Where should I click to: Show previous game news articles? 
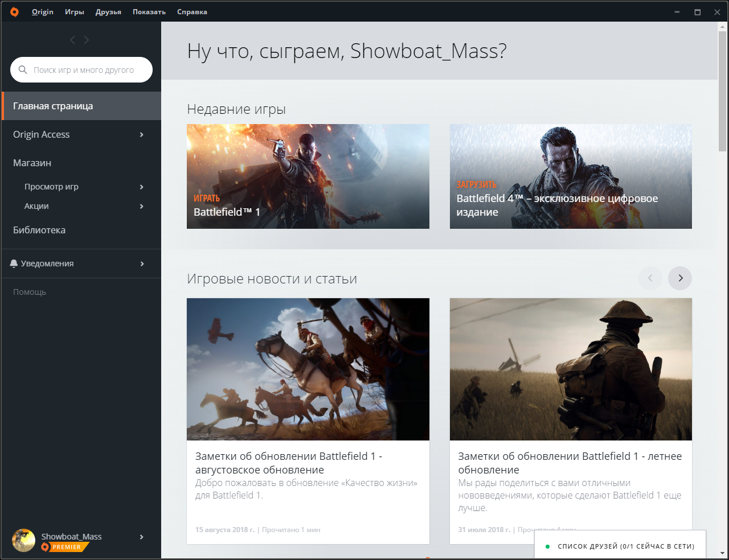[650, 278]
